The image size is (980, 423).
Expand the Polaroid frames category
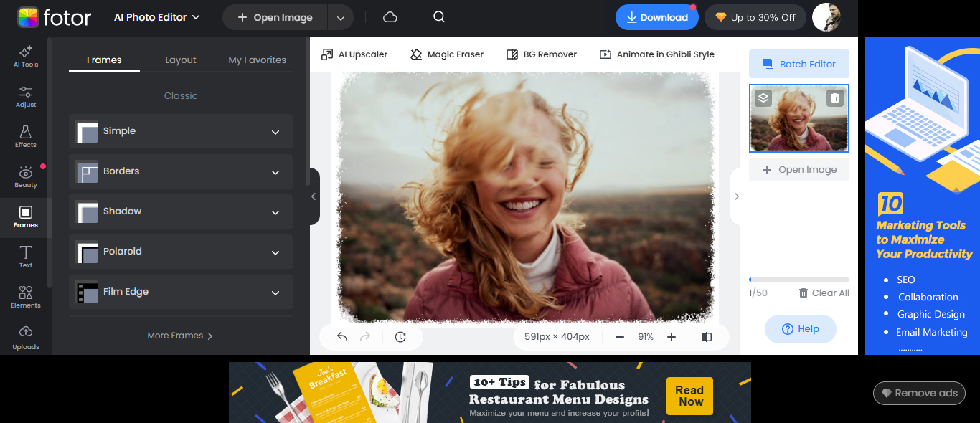click(x=181, y=252)
